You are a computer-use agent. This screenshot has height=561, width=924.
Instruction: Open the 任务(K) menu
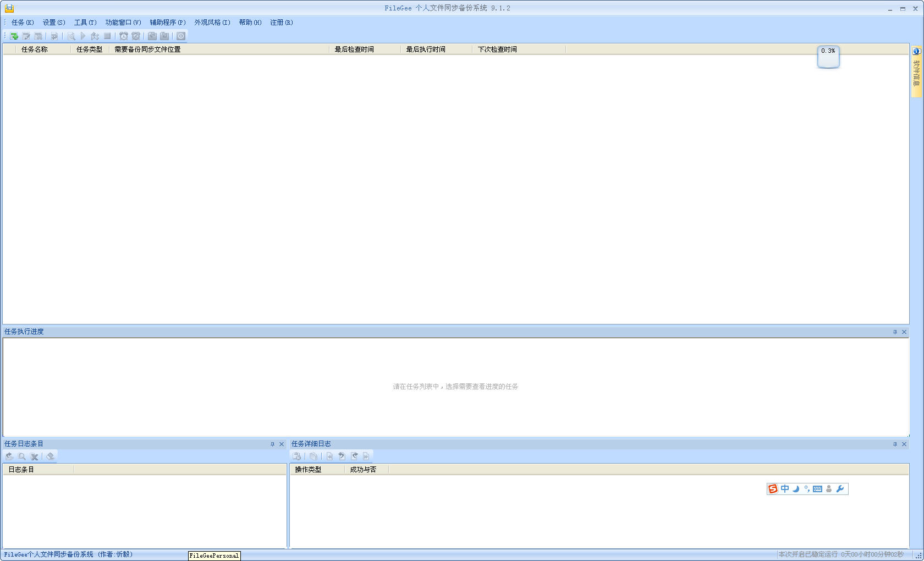[x=23, y=23]
